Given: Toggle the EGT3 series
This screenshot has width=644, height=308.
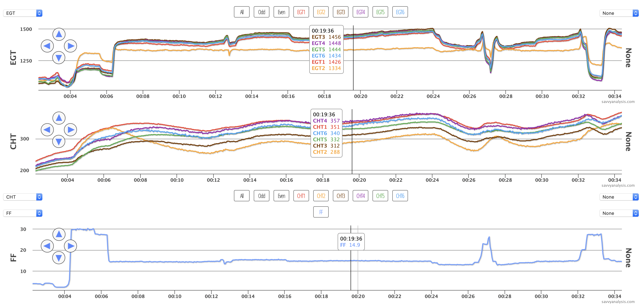Looking at the screenshot, I should (341, 12).
